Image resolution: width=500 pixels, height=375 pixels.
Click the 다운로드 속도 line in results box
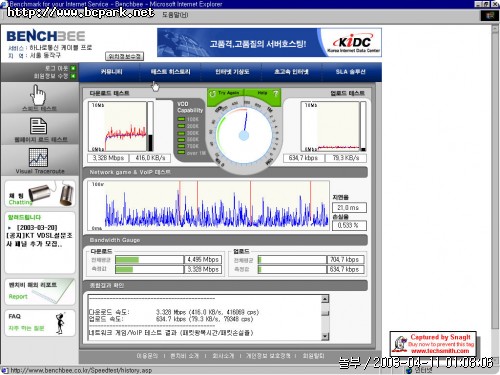pyautogui.click(x=174, y=312)
